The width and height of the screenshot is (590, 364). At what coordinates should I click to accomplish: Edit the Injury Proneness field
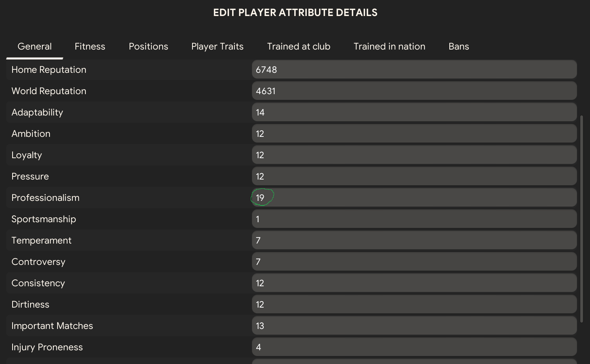tap(414, 347)
